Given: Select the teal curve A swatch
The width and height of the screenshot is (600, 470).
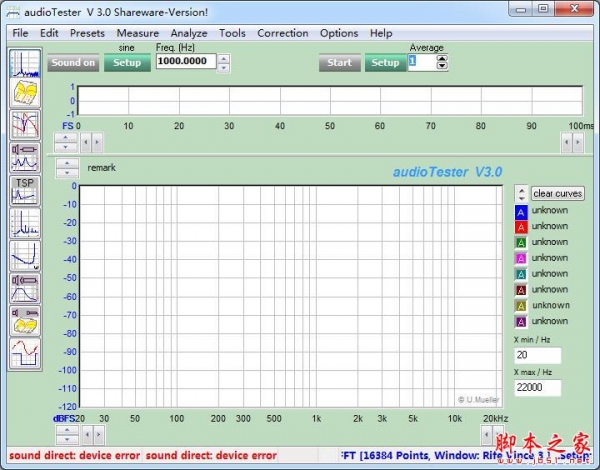Looking at the screenshot, I should (521, 274).
